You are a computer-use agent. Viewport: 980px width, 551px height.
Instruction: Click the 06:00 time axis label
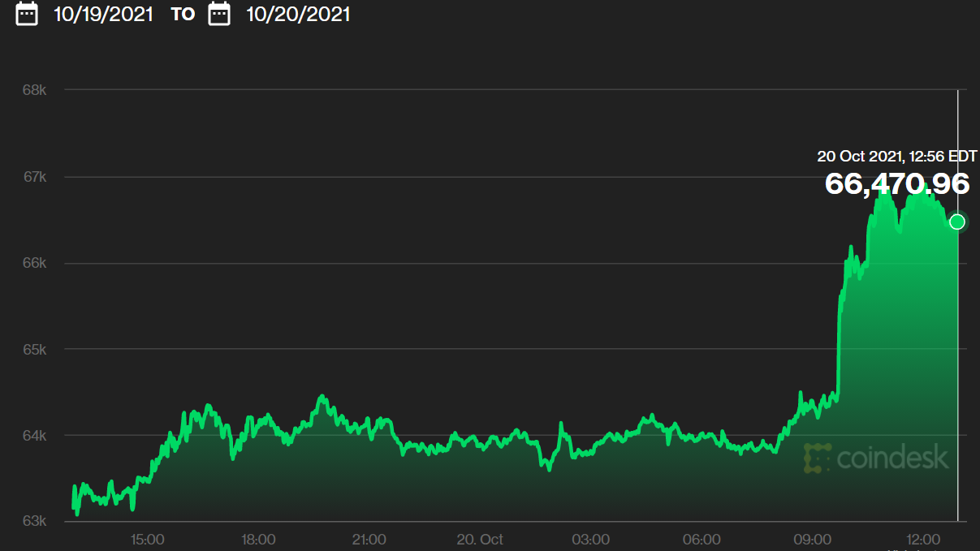702,540
